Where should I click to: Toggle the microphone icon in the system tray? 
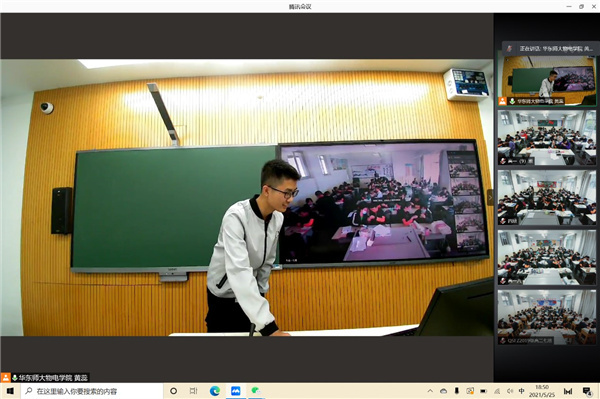(457, 391)
